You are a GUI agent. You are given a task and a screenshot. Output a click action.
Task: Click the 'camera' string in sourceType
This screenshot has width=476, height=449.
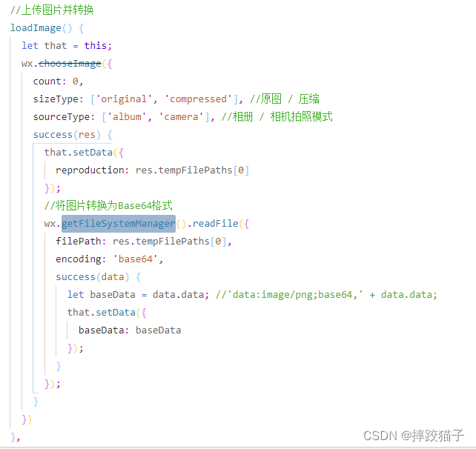[x=181, y=117]
